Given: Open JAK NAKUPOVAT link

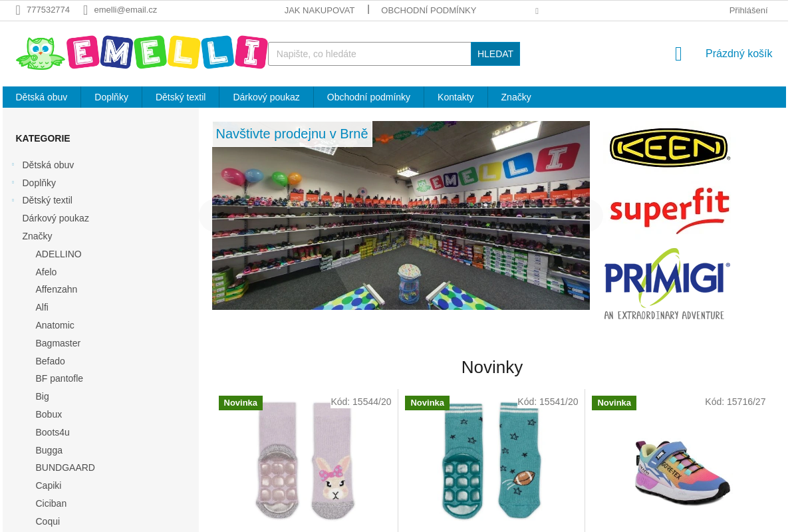Looking at the screenshot, I should coord(319,10).
